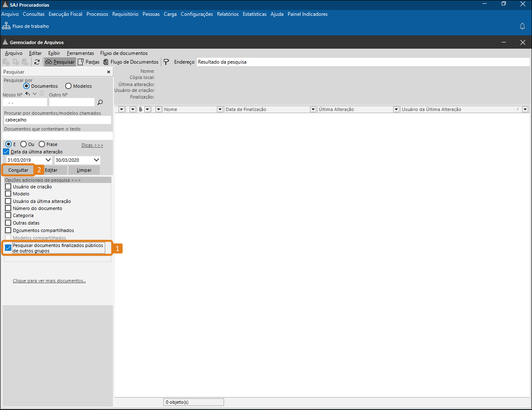Open Fluxo de trabalho workflow icon

click(6, 26)
